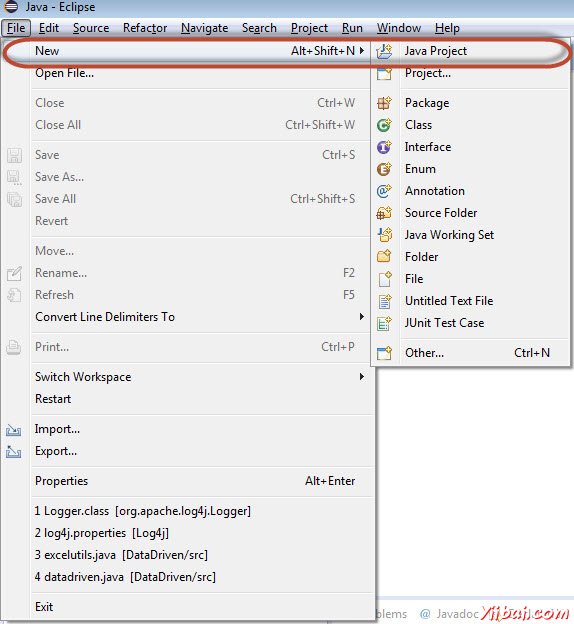Click the Source Folder icon
The image size is (574, 624).
point(384,213)
